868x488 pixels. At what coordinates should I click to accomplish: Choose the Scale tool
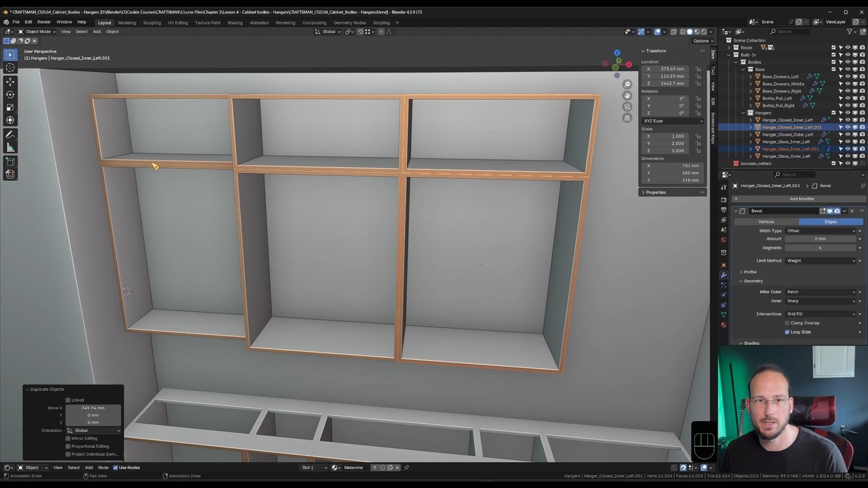[x=10, y=107]
